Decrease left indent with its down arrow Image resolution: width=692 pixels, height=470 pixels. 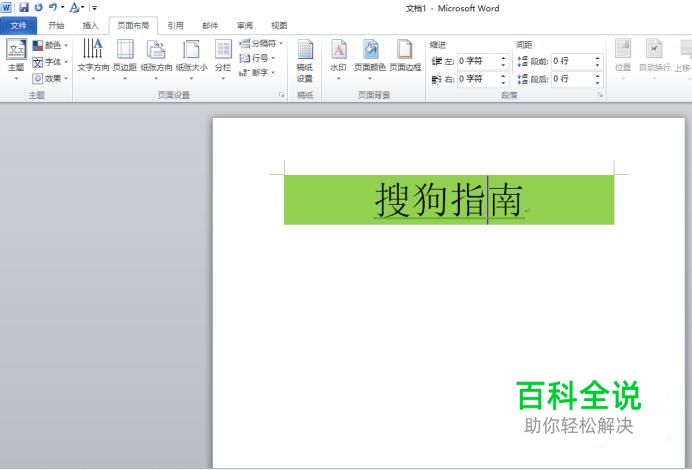[x=503, y=65]
